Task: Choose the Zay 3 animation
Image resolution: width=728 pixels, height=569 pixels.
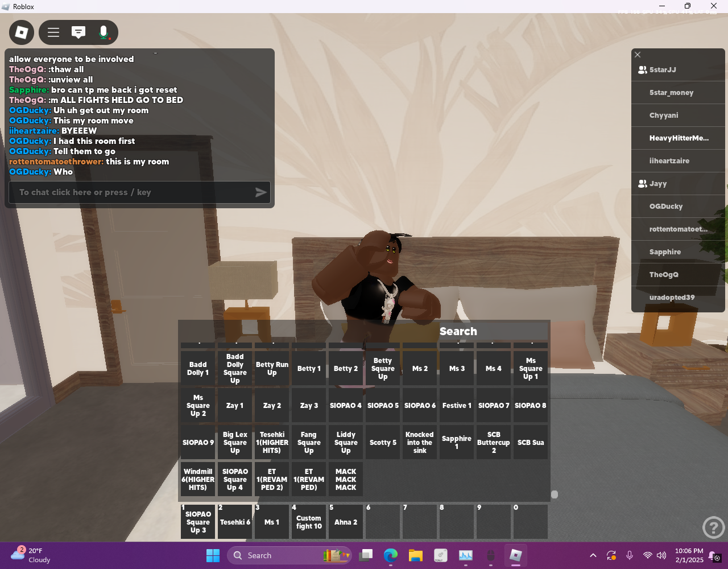Action: pos(309,406)
